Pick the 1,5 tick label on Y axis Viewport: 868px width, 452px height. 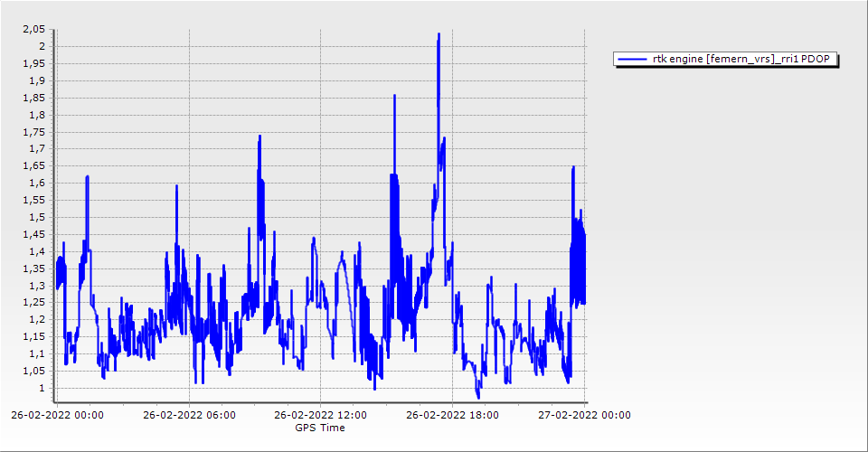pyautogui.click(x=36, y=218)
